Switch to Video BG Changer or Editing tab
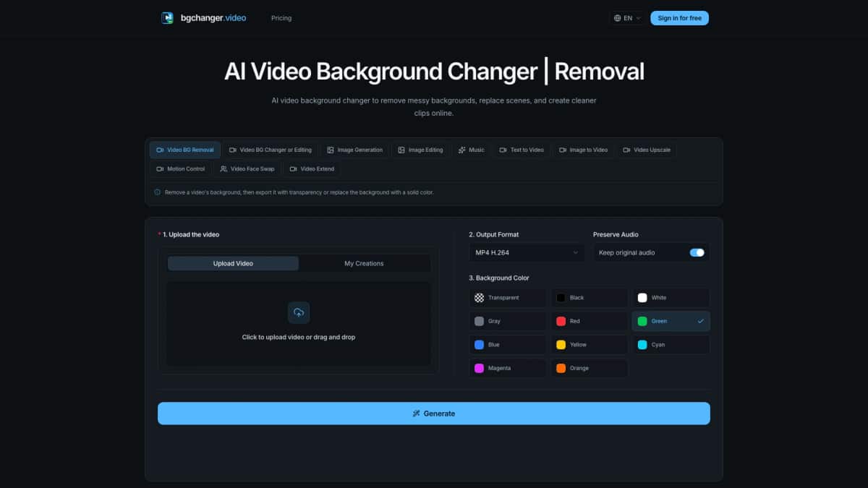The image size is (868, 488). [271, 150]
